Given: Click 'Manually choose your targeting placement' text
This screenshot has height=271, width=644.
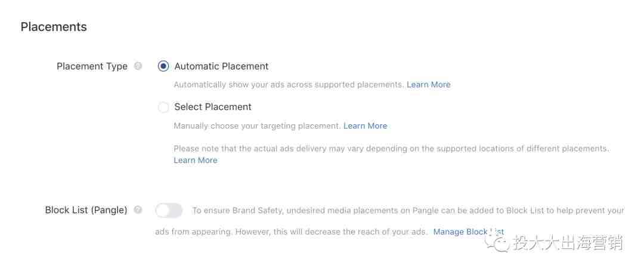Looking at the screenshot, I should click(x=257, y=126).
